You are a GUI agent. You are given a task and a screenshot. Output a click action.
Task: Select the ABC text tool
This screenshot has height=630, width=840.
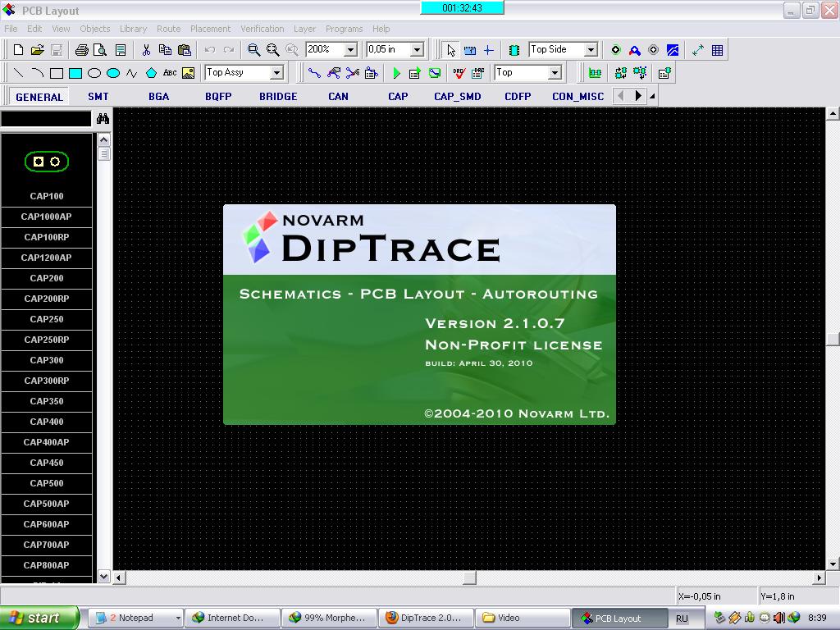[170, 73]
